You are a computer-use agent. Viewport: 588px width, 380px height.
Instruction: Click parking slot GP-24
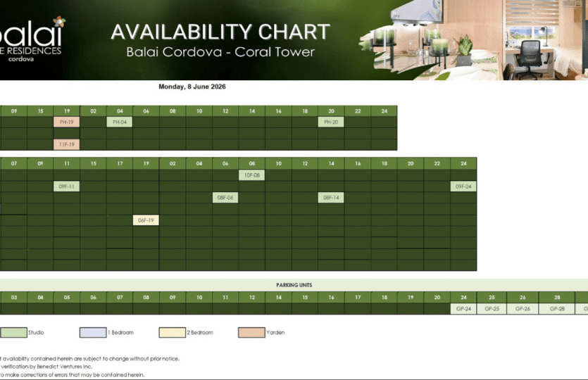[463, 309]
